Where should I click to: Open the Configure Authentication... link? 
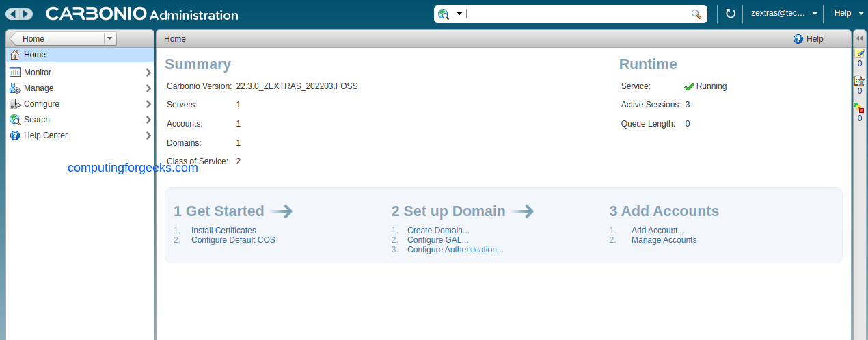pyautogui.click(x=455, y=250)
